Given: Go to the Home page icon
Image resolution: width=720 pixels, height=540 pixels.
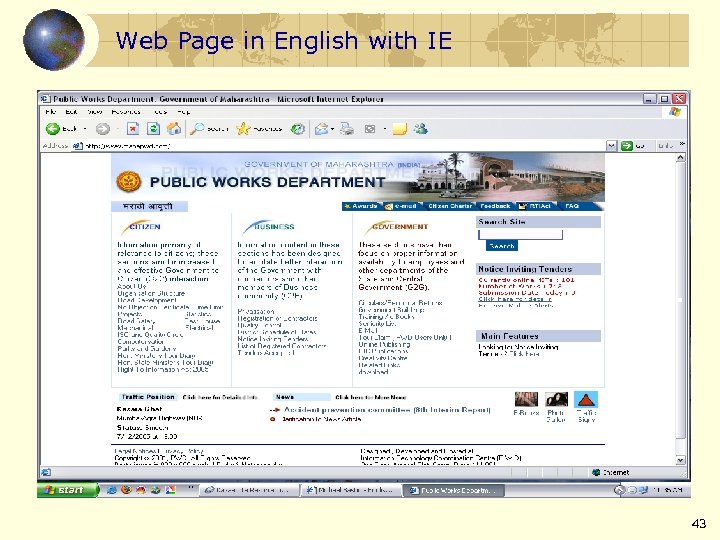Looking at the screenshot, I should tap(174, 129).
